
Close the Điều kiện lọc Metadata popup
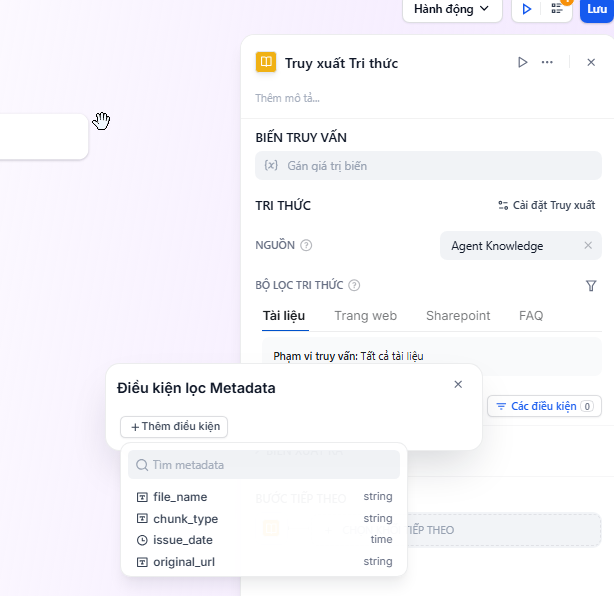pos(458,384)
